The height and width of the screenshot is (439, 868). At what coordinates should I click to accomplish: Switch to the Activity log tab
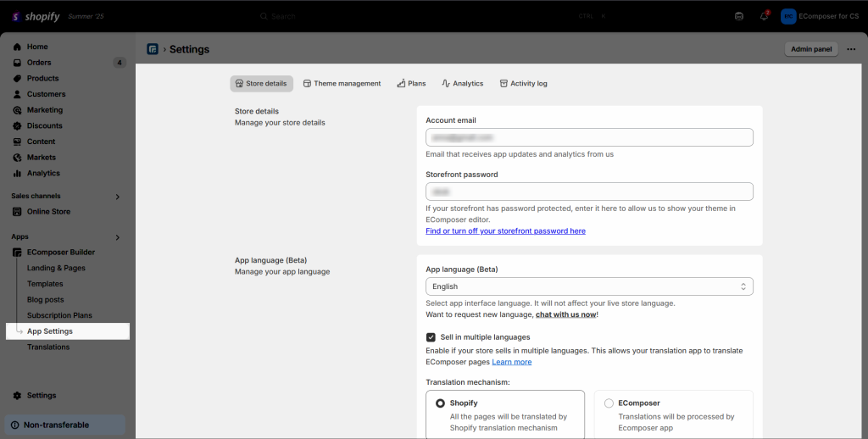click(x=523, y=84)
